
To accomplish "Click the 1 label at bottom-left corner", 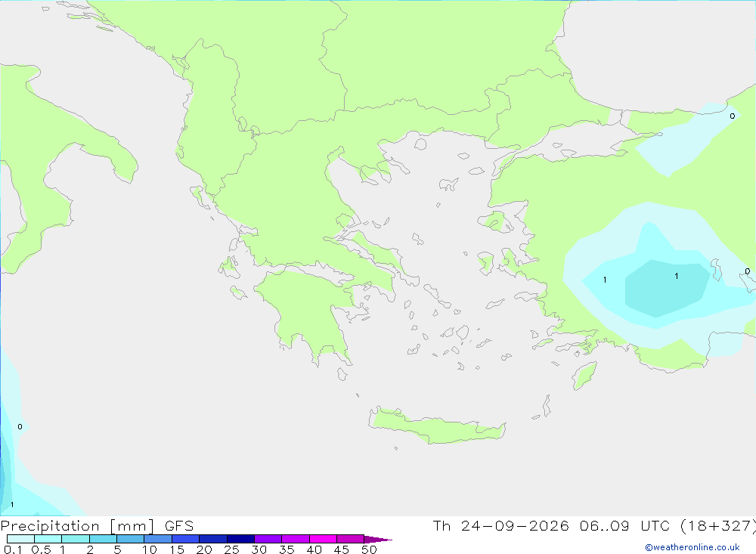I will [12, 505].
